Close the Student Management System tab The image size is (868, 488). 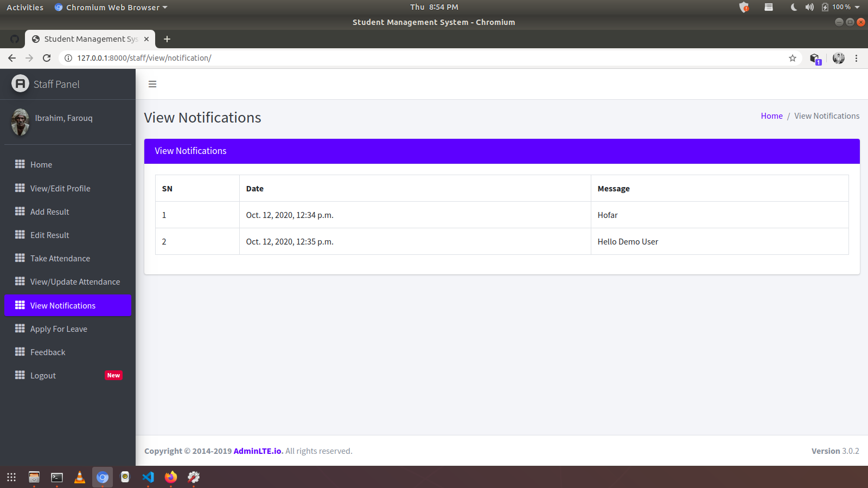click(x=146, y=39)
